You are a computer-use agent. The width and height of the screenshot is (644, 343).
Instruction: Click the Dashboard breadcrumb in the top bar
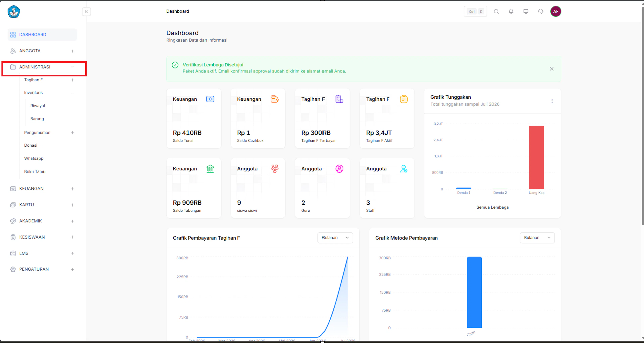pyautogui.click(x=177, y=11)
